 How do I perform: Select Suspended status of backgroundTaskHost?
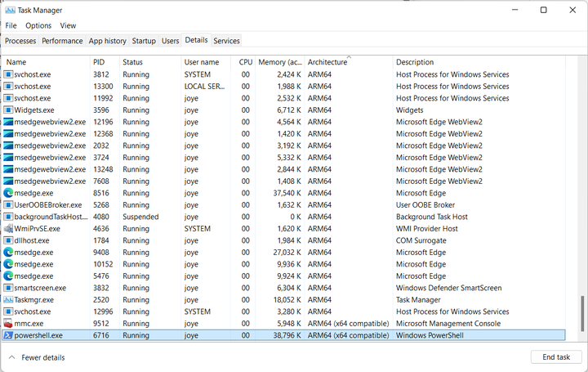click(x=140, y=217)
